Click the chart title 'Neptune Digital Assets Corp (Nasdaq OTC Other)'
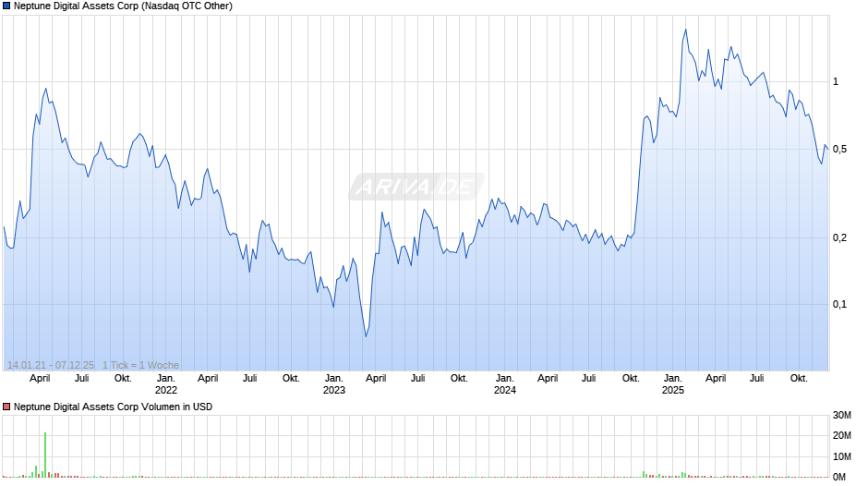 tap(123, 6)
